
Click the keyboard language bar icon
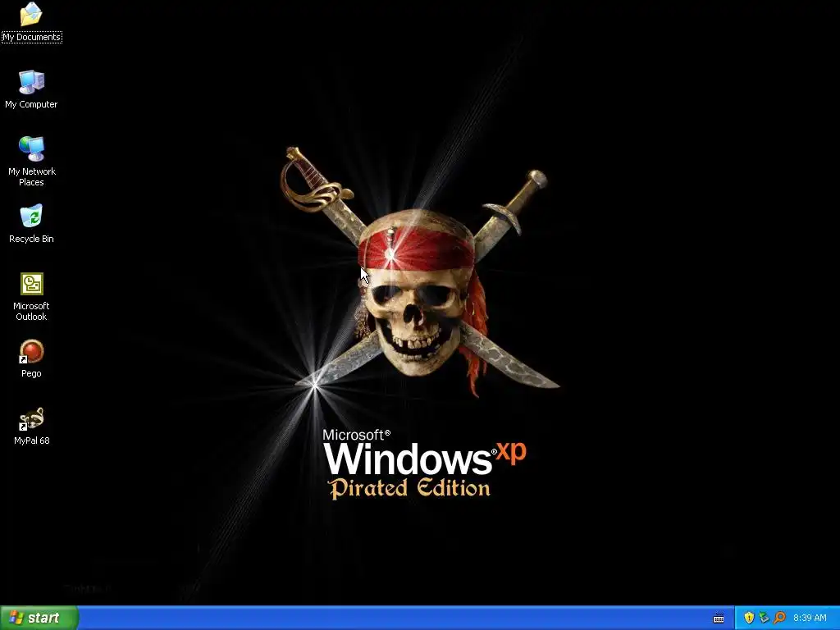[719, 619]
